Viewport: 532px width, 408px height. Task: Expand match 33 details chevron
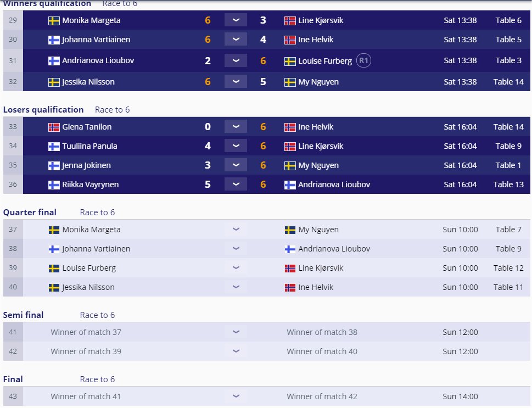pos(236,127)
